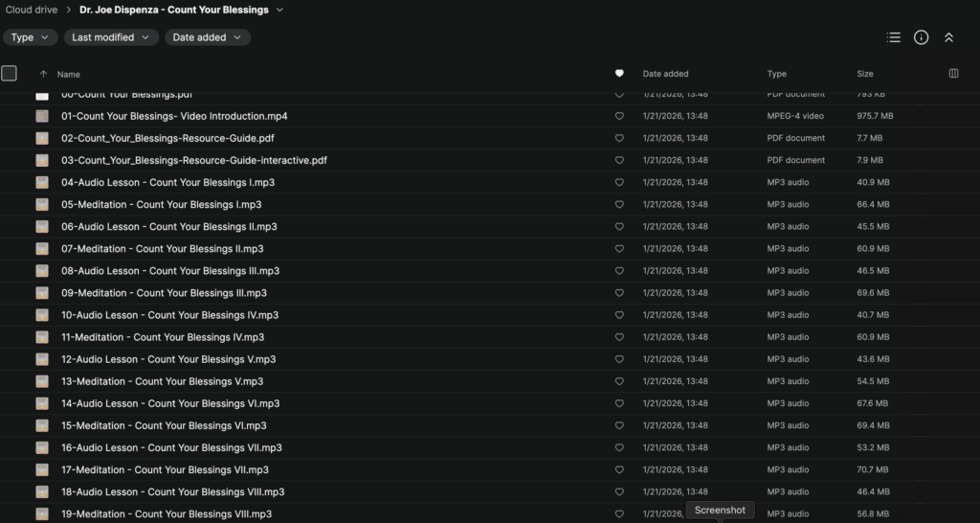Sort by Date added column header
The width and height of the screenshot is (980, 523).
click(x=665, y=74)
